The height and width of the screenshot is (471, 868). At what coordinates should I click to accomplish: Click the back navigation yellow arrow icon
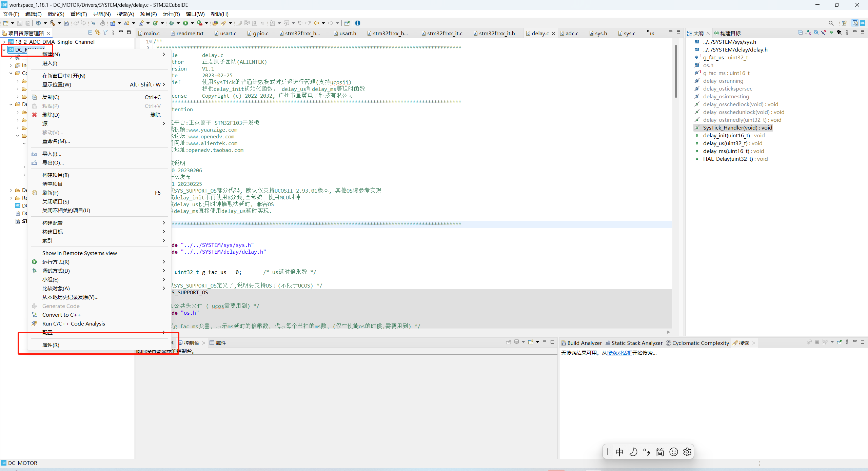point(316,23)
